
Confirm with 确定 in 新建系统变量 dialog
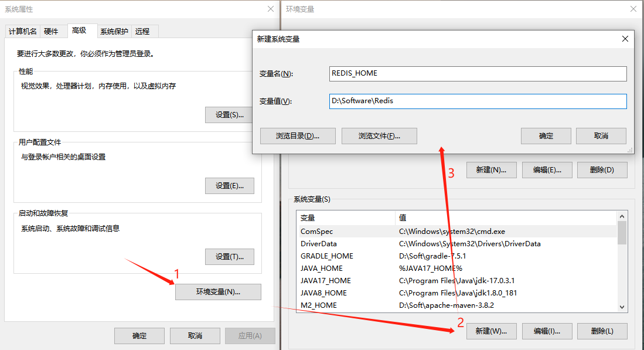(546, 136)
